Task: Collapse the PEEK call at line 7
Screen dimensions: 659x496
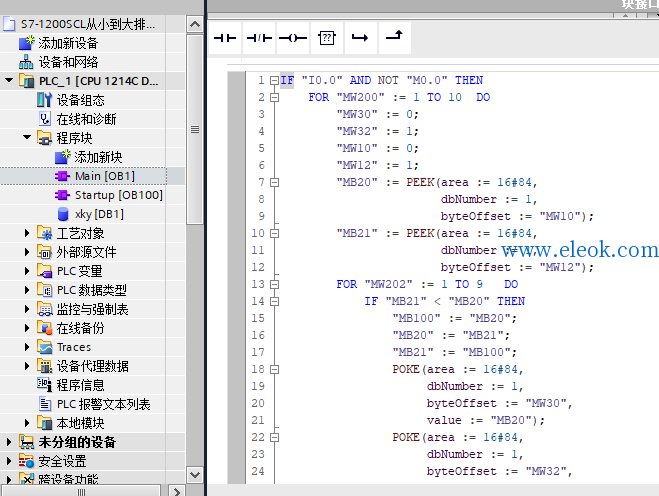Action: (274, 182)
